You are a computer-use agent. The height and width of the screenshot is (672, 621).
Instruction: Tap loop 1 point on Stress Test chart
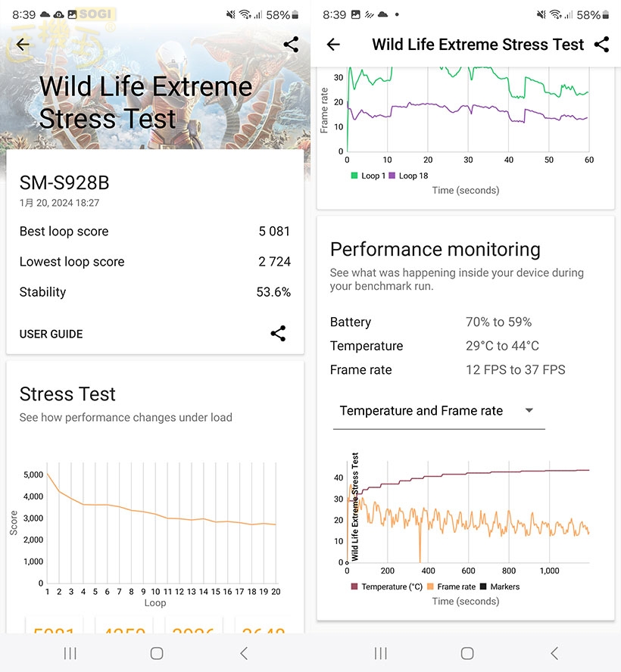(x=47, y=474)
